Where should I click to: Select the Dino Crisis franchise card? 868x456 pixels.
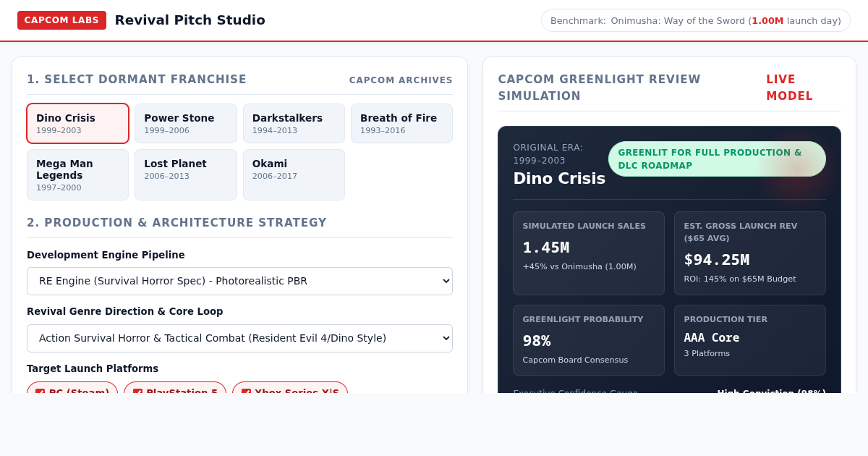tap(78, 123)
